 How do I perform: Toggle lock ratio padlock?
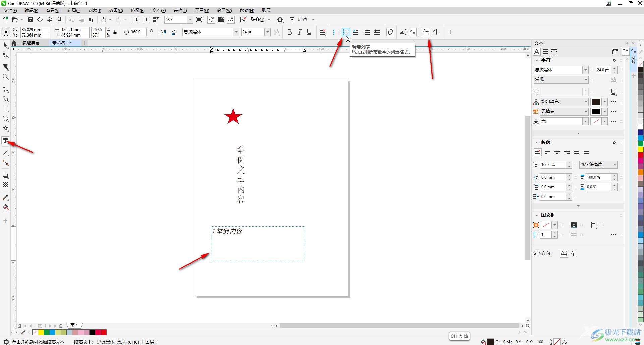pyautogui.click(x=115, y=32)
